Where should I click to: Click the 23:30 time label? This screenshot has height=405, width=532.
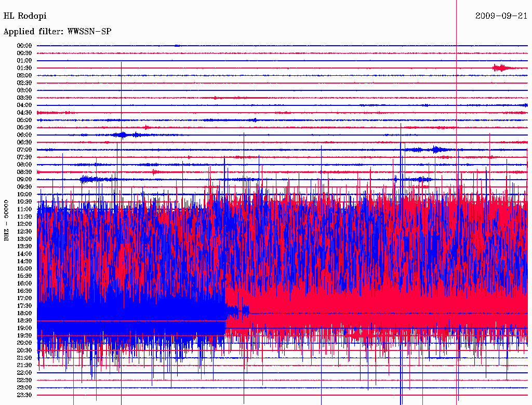pos(24,395)
